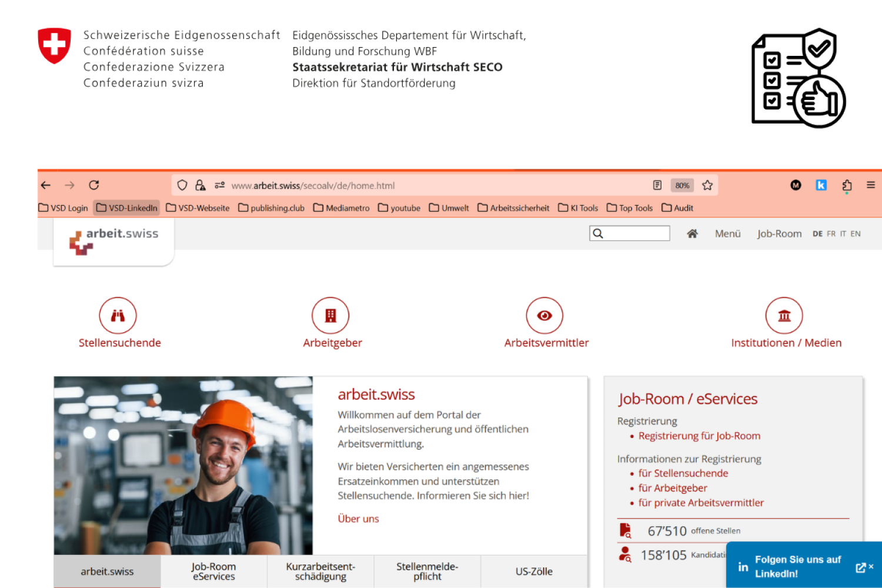Open the KI Tools bookmarks folder

point(578,208)
